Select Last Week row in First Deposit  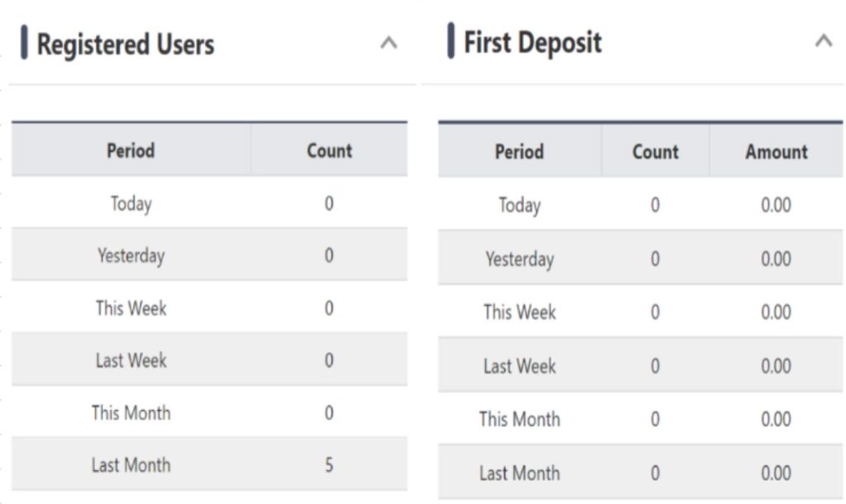519,365
